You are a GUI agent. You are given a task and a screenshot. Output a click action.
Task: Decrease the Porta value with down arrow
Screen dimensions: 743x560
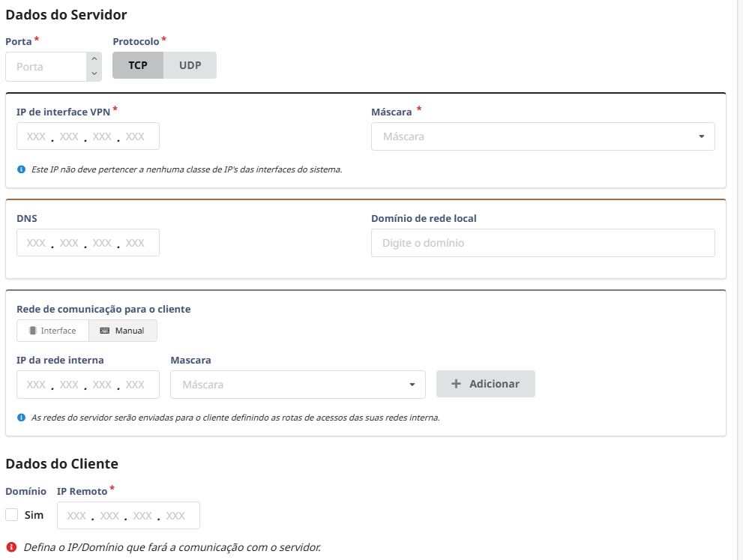click(x=94, y=73)
